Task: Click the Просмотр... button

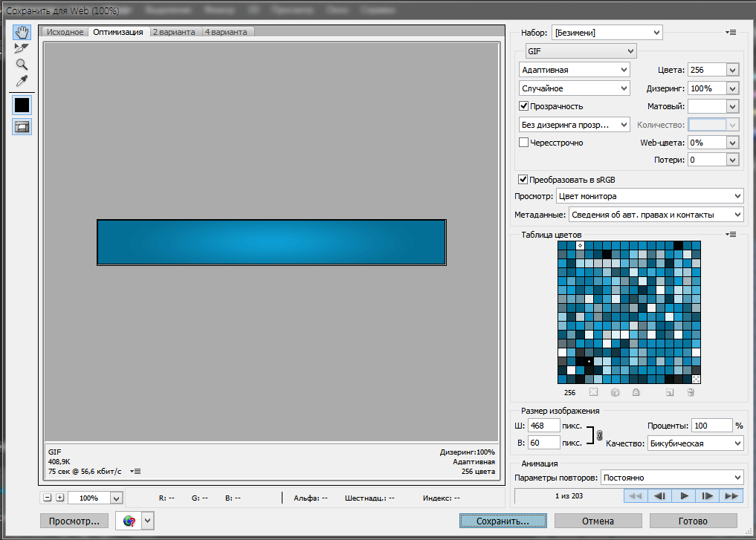Action: coord(74,521)
